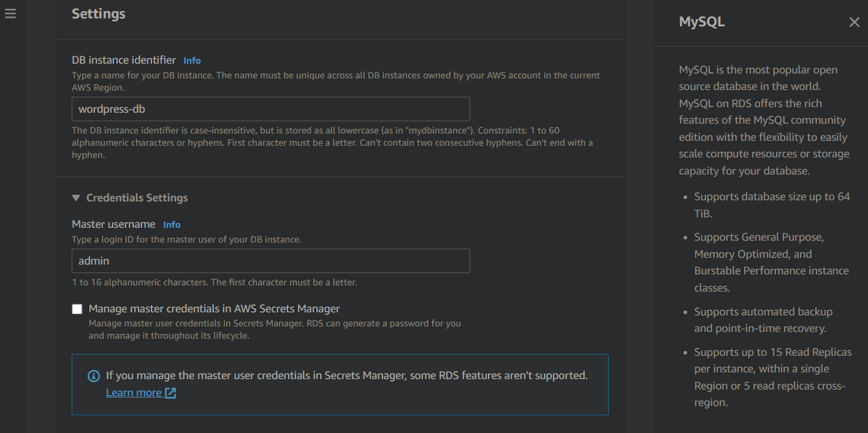Image resolution: width=868 pixels, height=433 pixels.
Task: Enable Manage master credentials in AWS Secrets Manager
Action: (x=77, y=309)
